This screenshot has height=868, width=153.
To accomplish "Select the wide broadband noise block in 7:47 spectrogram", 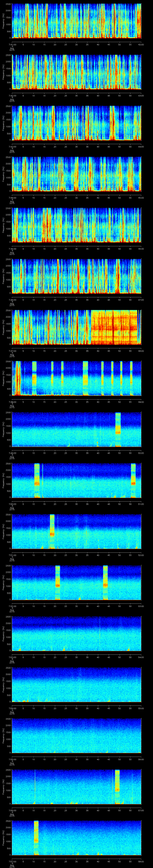I will (x=114, y=327).
